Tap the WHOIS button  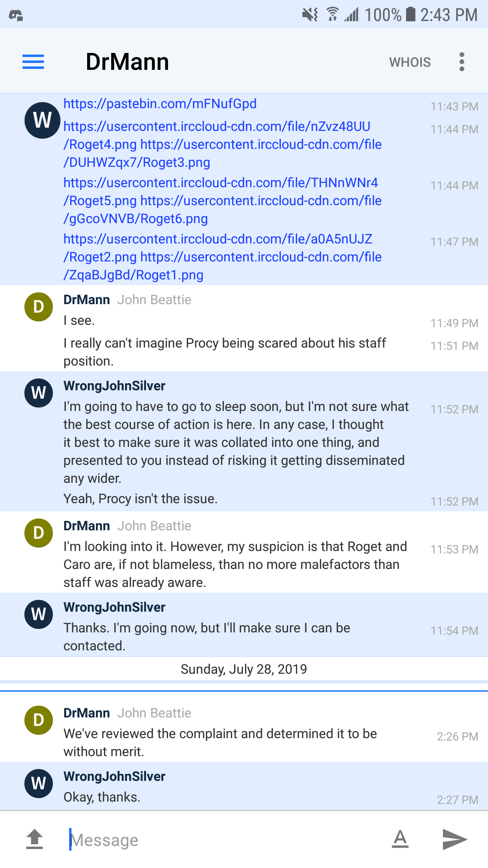[410, 62]
